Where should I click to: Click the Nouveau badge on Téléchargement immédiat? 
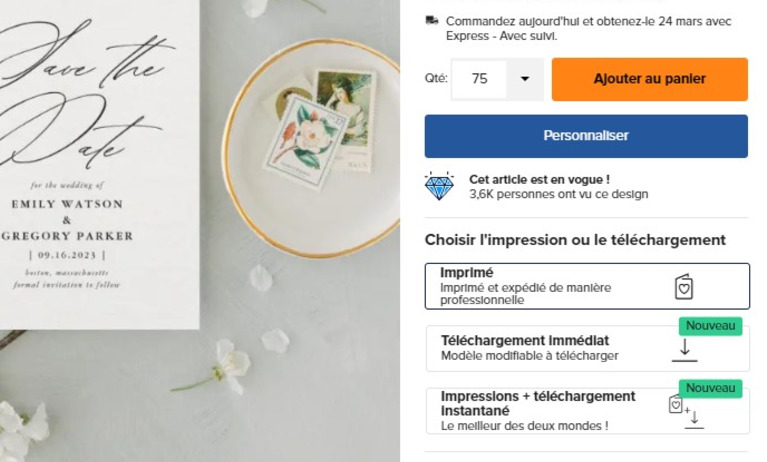click(x=711, y=326)
